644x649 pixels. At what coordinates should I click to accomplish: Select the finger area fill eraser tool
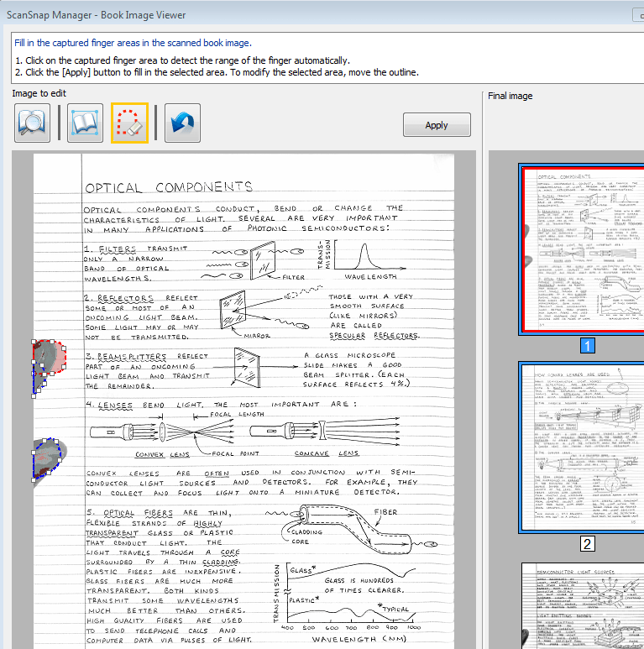pos(129,123)
